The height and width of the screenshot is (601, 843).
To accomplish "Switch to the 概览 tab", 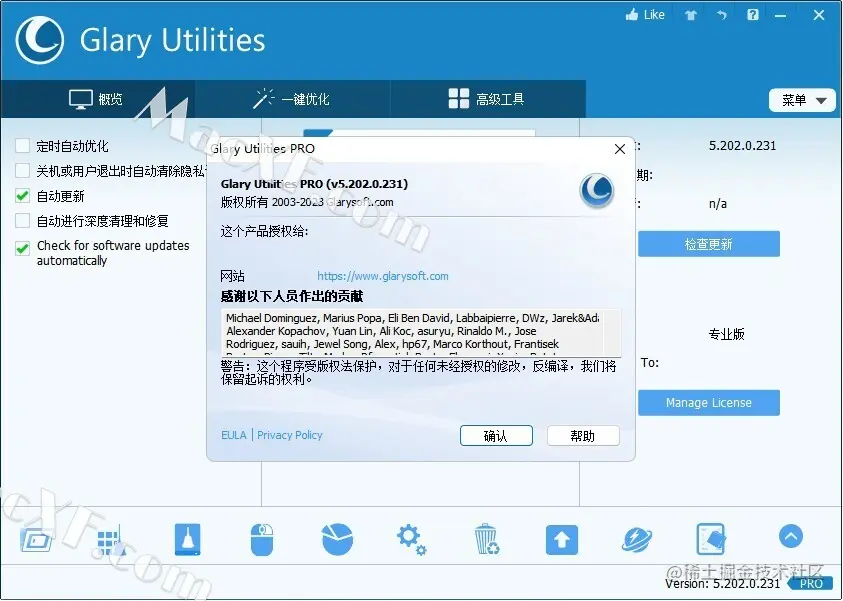I will tap(97, 99).
